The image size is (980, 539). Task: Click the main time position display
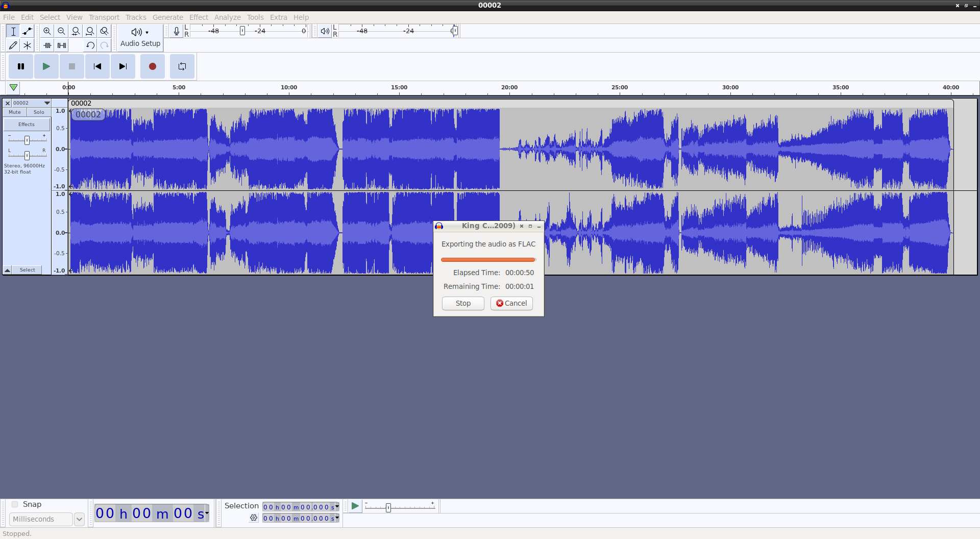150,513
